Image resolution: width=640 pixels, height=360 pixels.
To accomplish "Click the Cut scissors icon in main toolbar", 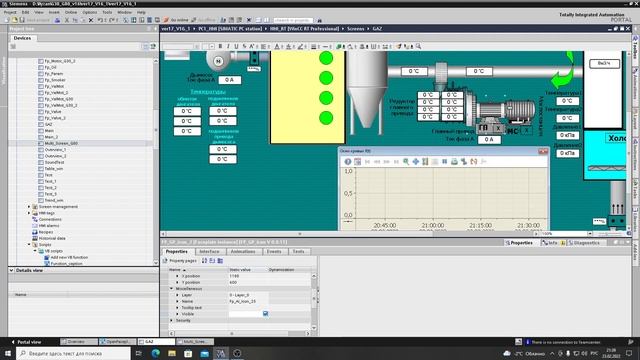I will click(x=67, y=20).
